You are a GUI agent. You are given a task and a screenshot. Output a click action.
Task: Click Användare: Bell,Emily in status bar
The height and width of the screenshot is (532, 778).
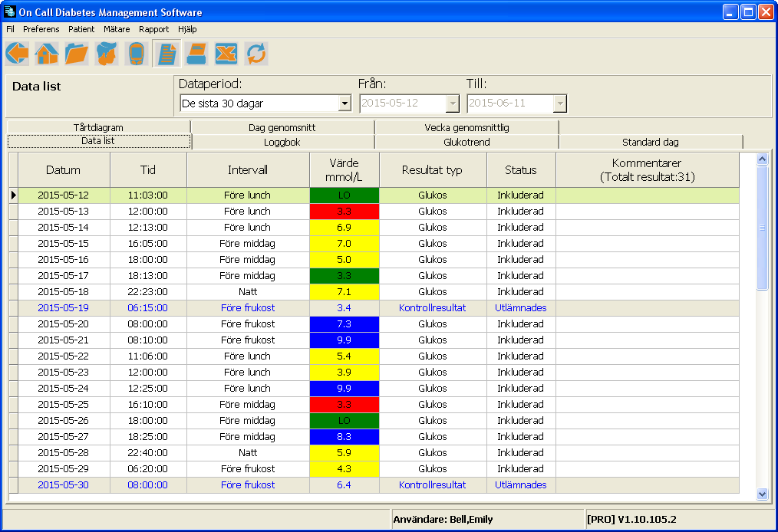coord(443,520)
